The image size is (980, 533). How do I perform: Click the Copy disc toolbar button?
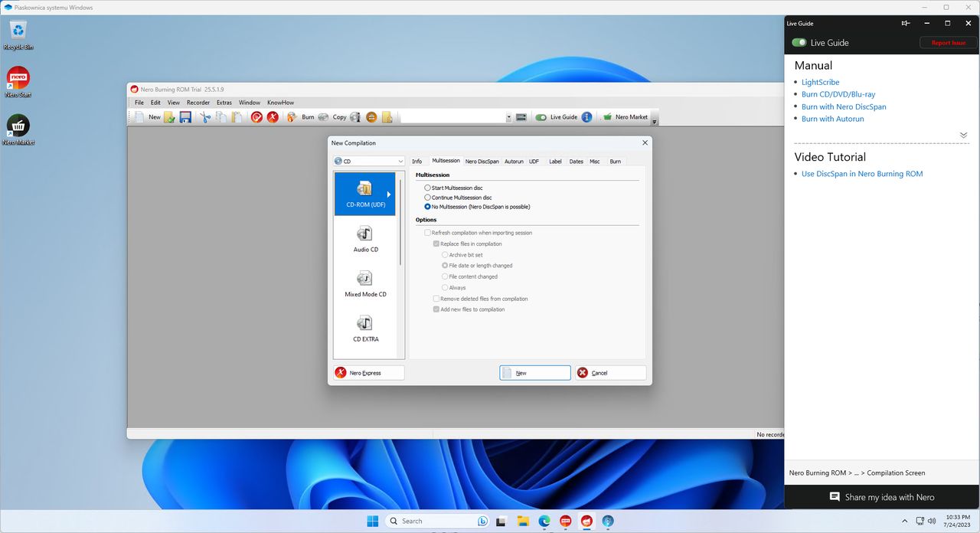click(332, 117)
